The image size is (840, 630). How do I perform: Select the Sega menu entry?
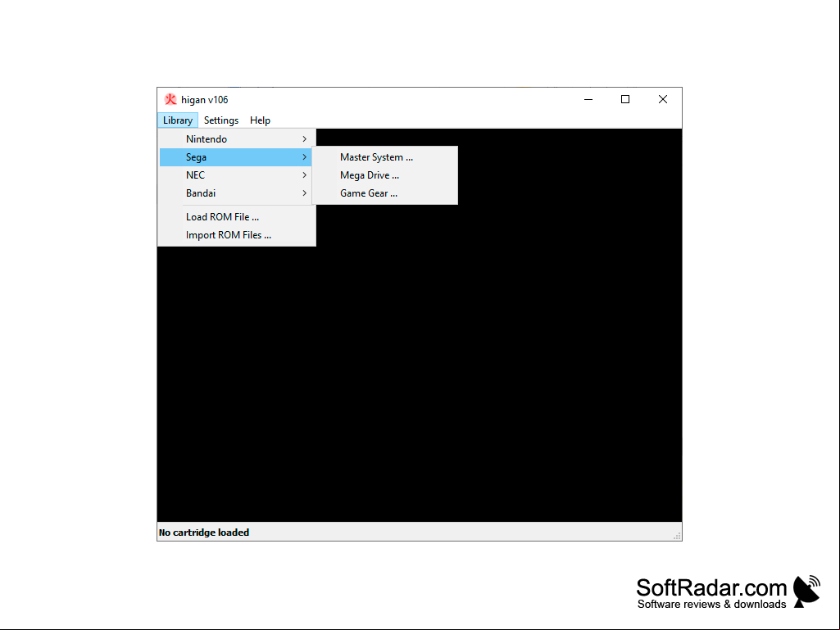(x=236, y=157)
